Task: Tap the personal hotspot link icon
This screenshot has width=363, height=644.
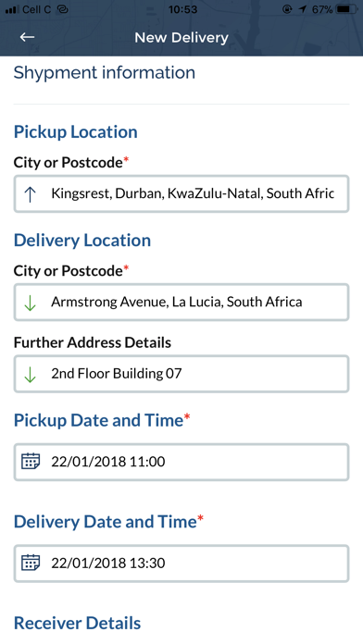Action: 62,9
